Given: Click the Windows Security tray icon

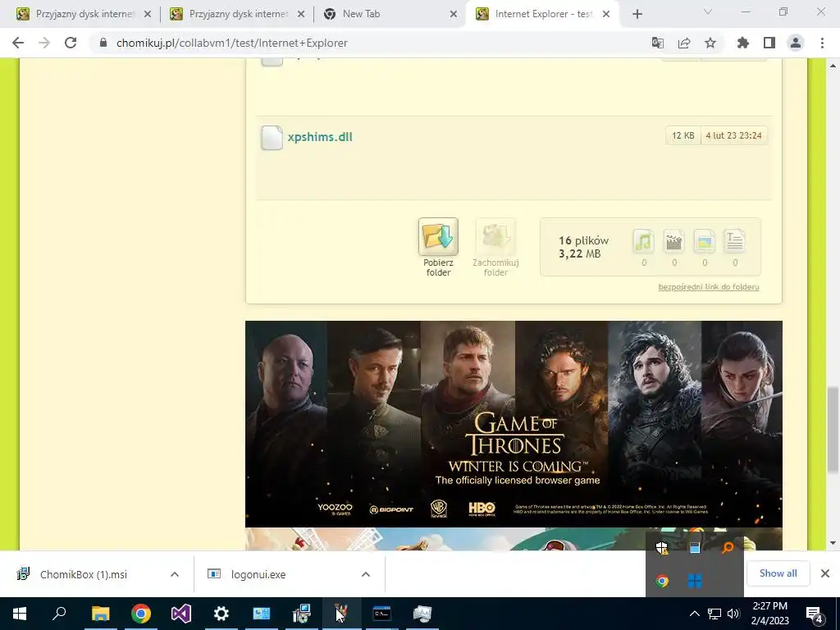Looking at the screenshot, I should tap(662, 547).
